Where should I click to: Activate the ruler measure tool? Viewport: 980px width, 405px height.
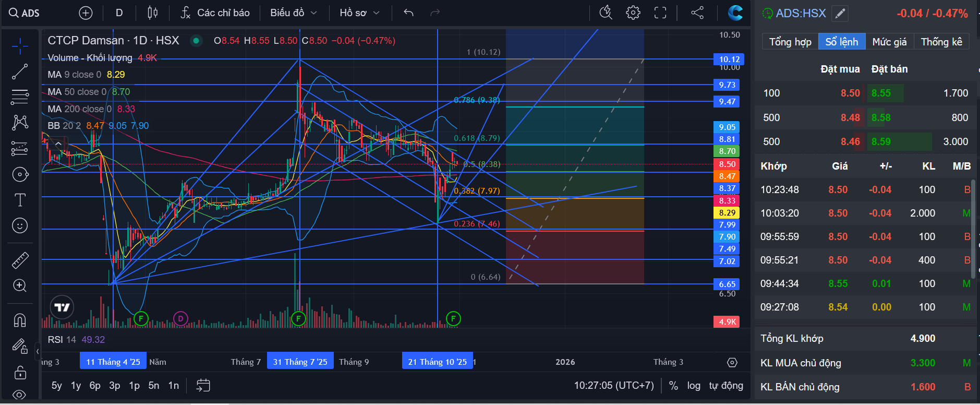click(x=20, y=260)
